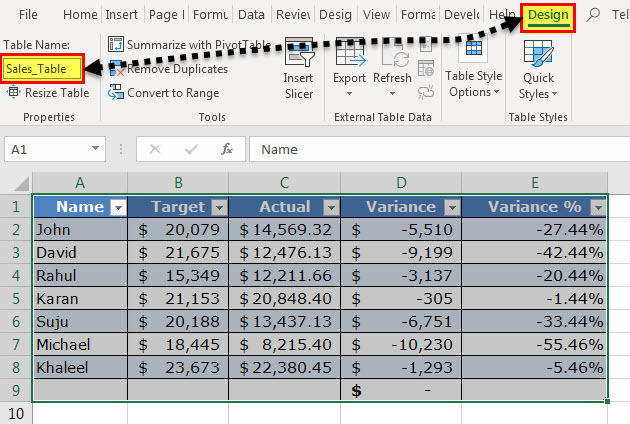Click the Summarize with PivotTable icon
The width and height of the screenshot is (630, 424).
click(116, 45)
